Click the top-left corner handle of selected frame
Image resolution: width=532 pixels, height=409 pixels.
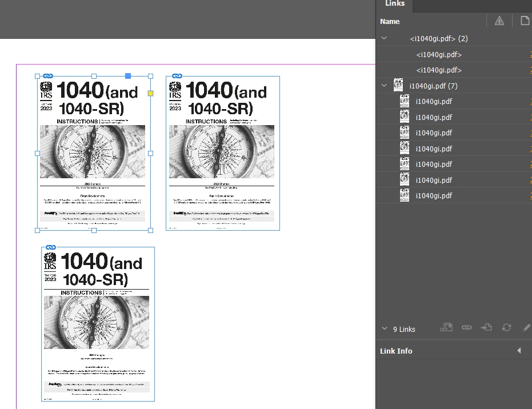coord(37,77)
